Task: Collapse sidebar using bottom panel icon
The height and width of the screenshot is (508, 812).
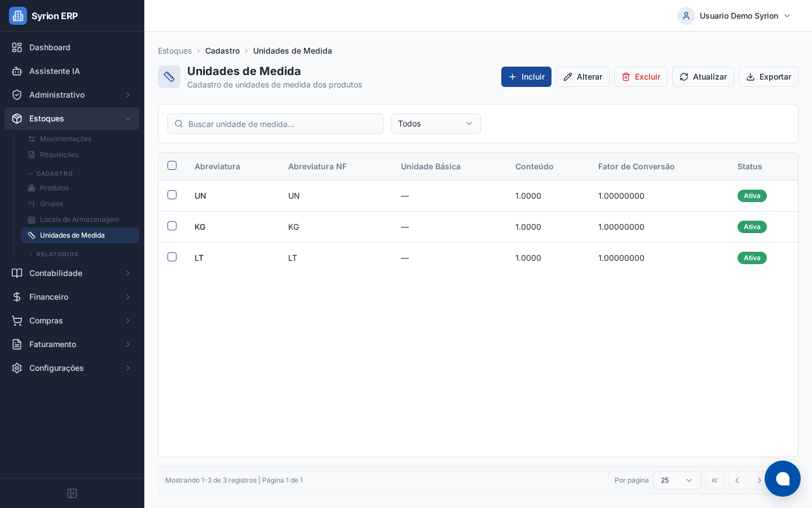Action: tap(72, 493)
